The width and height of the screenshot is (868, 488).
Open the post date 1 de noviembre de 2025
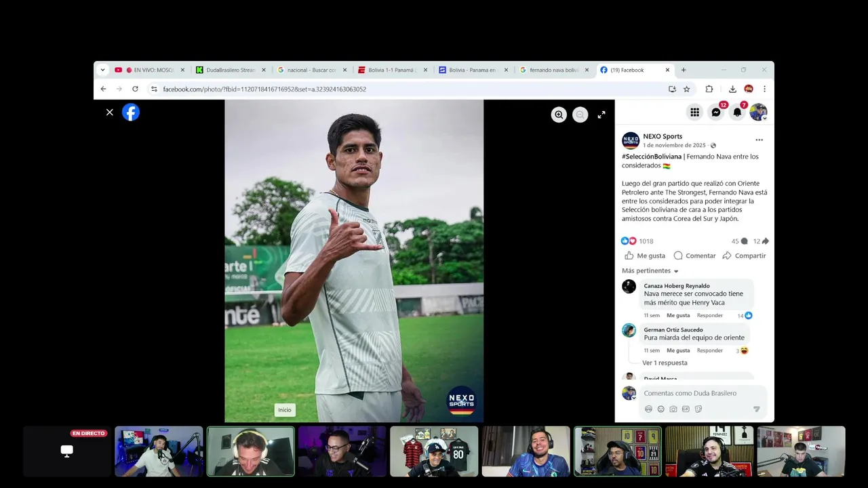pyautogui.click(x=674, y=145)
